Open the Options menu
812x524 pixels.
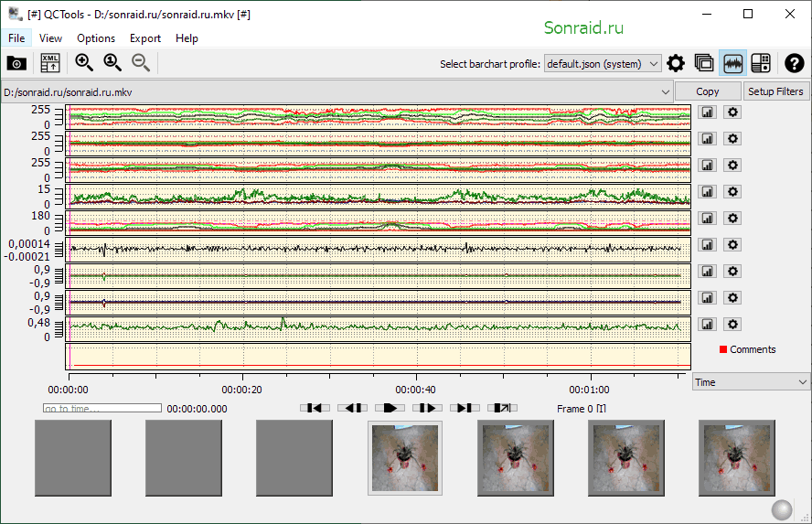tap(96, 38)
